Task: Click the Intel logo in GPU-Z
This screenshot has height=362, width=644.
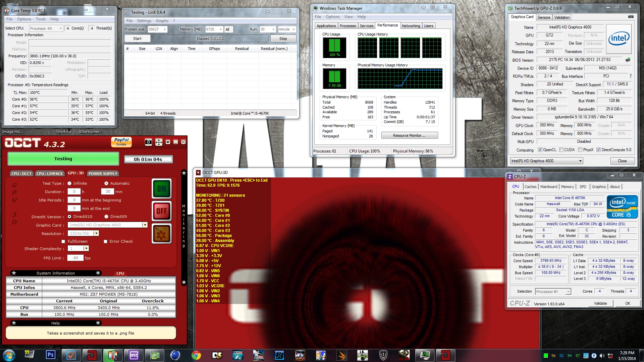Action: pyautogui.click(x=619, y=39)
